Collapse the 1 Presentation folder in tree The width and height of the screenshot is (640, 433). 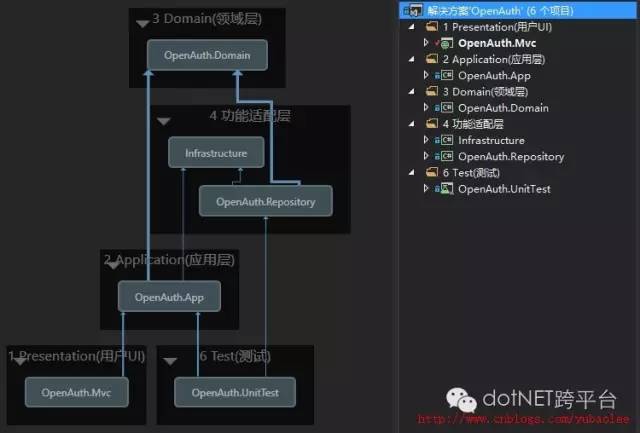tap(412, 27)
